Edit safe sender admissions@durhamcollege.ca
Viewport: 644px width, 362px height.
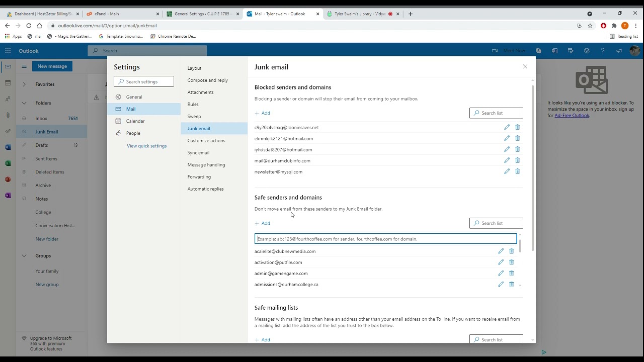(501, 284)
